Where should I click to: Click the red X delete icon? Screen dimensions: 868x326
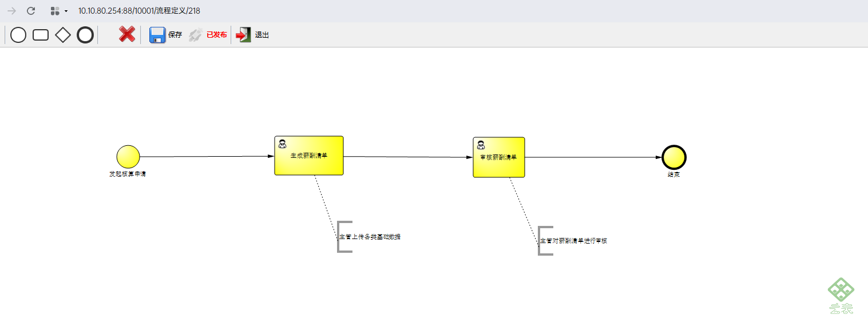(x=127, y=34)
